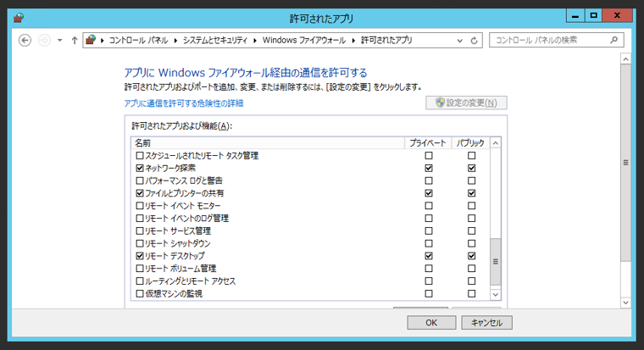Click パブリック column header
Image resolution: width=644 pixels, height=350 pixels.
(x=470, y=142)
